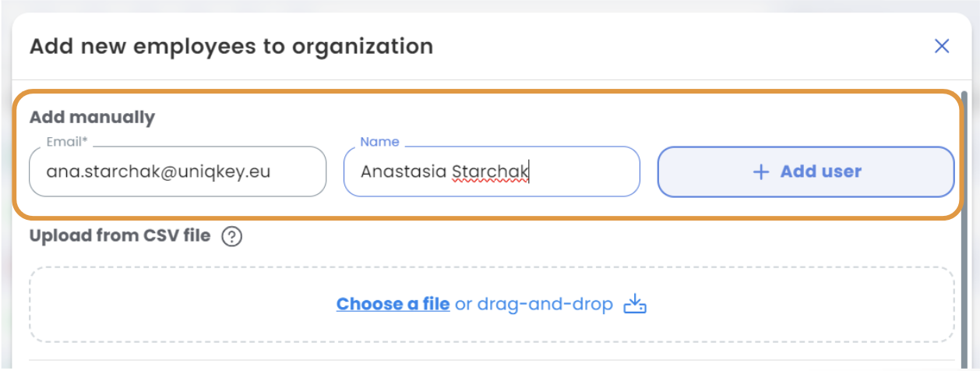Click the Upload from CSV file label
Image resolution: width=980 pixels, height=371 pixels.
pyautogui.click(x=120, y=235)
